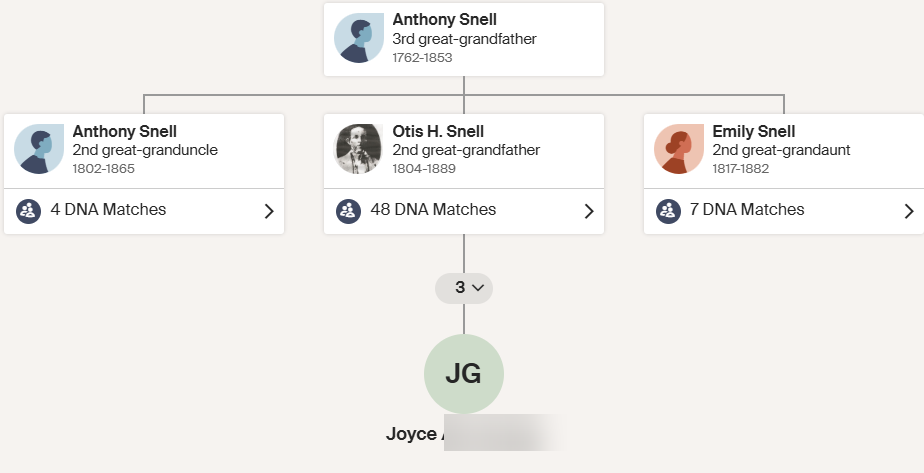This screenshot has width=924, height=473.
Task: View the 4 DNA Matches link
Action: (108, 210)
